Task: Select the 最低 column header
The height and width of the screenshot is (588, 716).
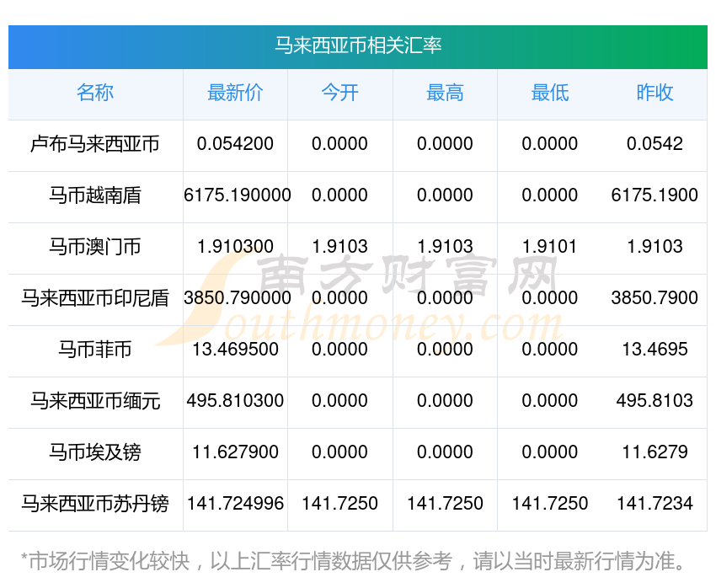Action: point(550,93)
